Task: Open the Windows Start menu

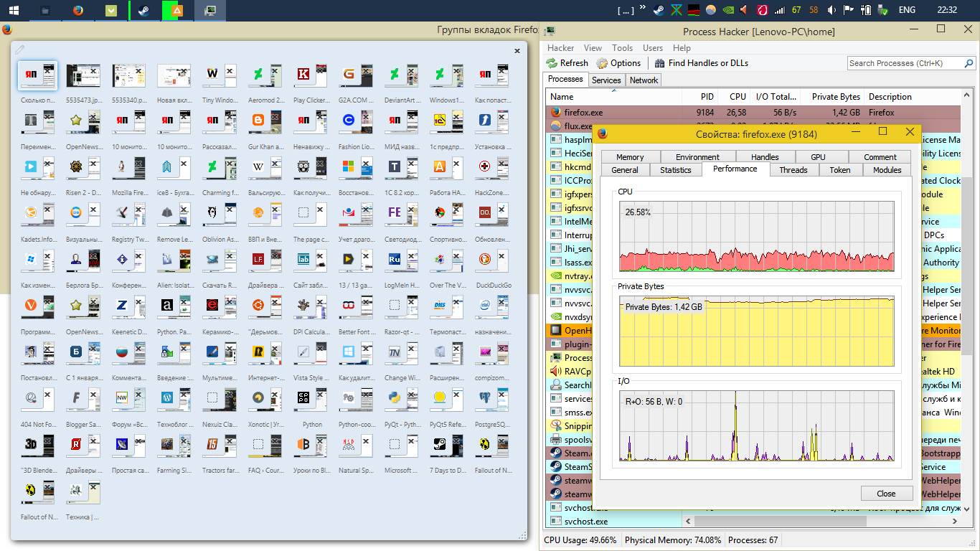Action: pos(14,10)
